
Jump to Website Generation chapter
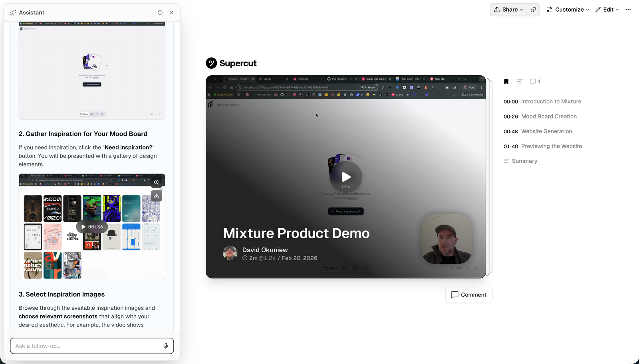pos(538,131)
